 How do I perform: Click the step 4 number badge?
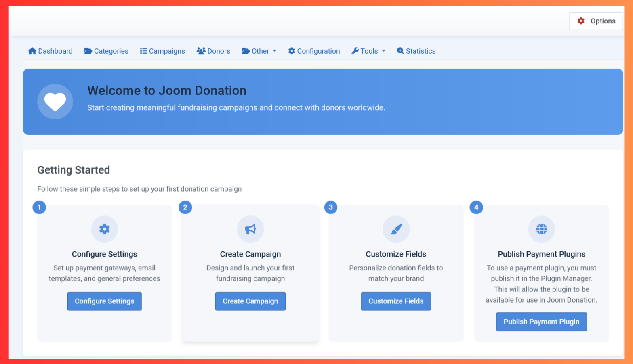476,207
